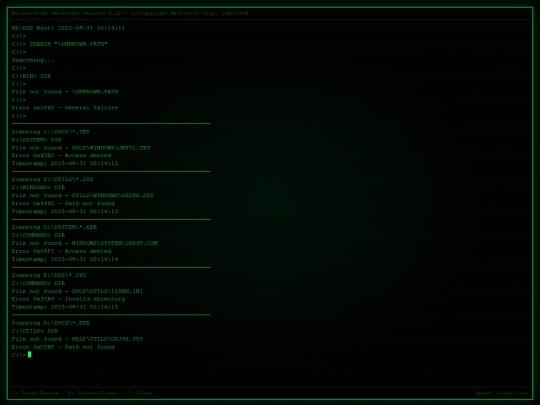Click the 'General failure' error line
This screenshot has height=405, width=540.
pyautogui.click(x=65, y=107)
